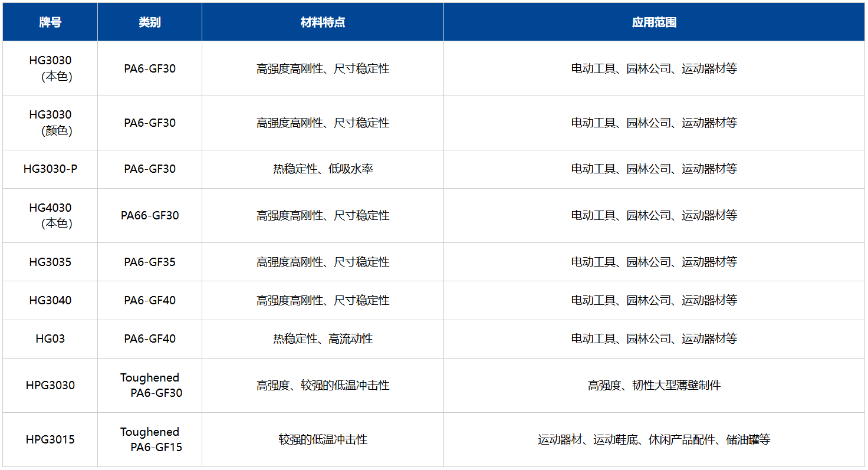Select the HG3030 (颜色) grade cell
868x470 pixels.
(x=50, y=123)
